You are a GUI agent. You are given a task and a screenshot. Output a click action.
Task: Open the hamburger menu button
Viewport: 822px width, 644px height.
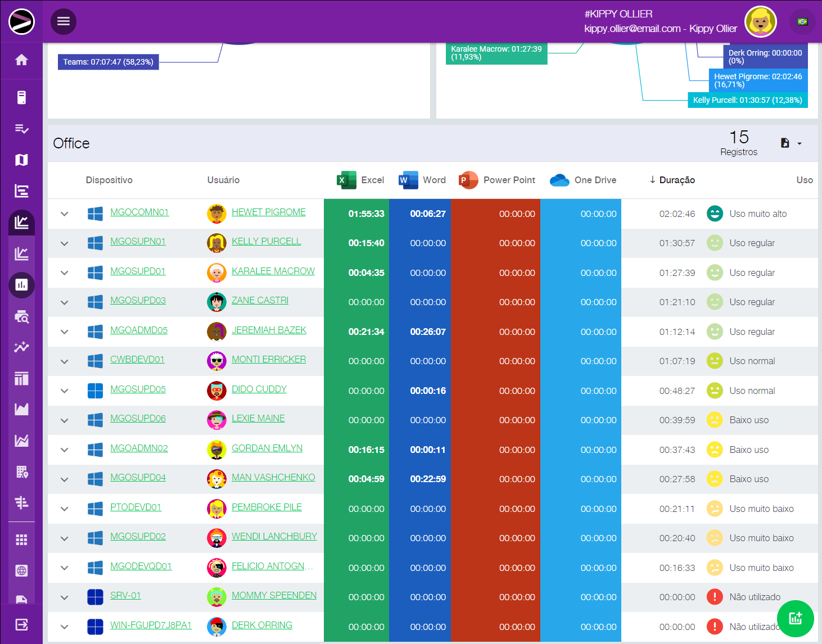click(x=64, y=21)
